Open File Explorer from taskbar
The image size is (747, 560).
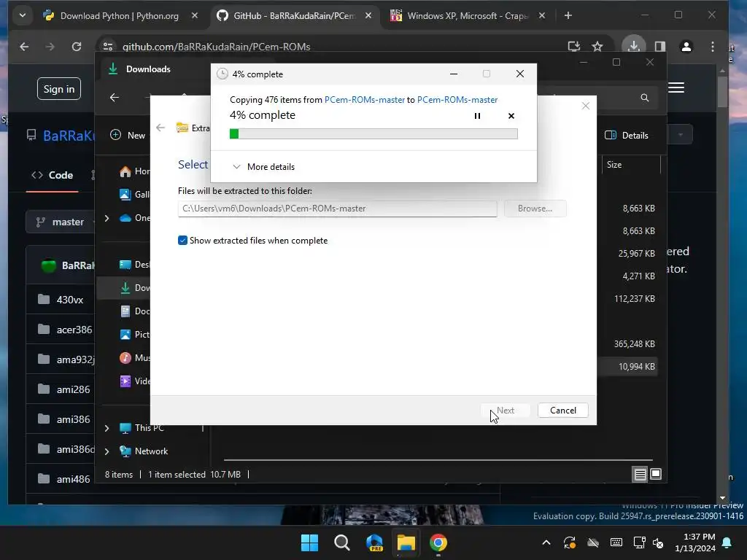pos(406,542)
